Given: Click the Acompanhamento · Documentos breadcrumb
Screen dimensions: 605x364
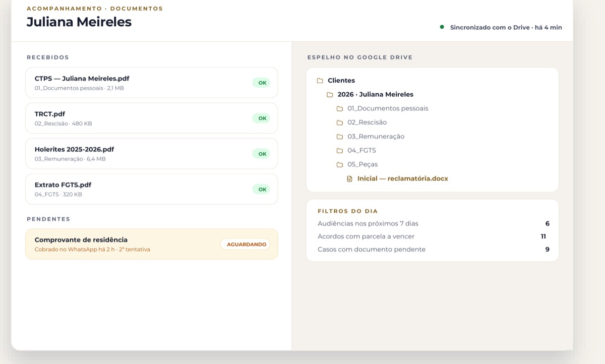Looking at the screenshot, I should click(x=95, y=9).
